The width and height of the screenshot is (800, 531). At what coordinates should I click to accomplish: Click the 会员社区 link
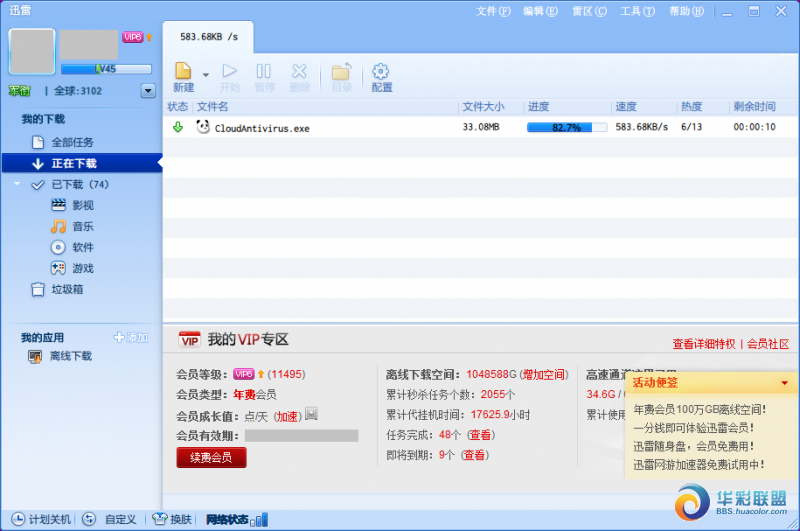point(768,344)
